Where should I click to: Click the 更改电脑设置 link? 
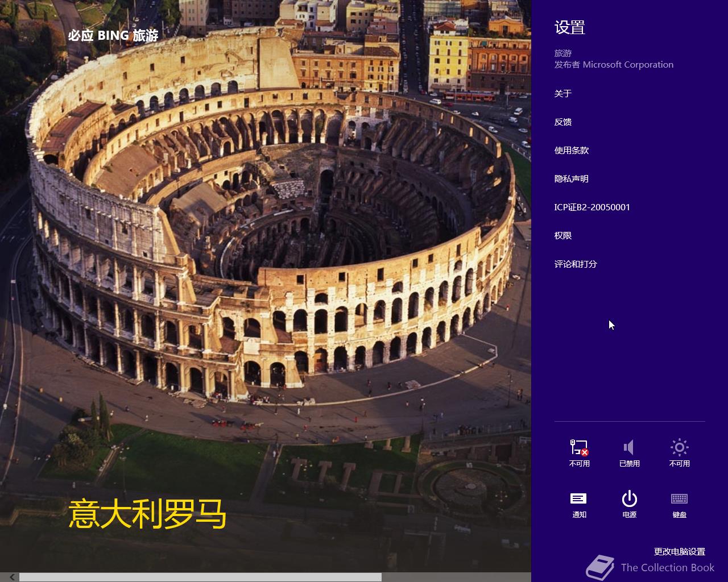679,551
